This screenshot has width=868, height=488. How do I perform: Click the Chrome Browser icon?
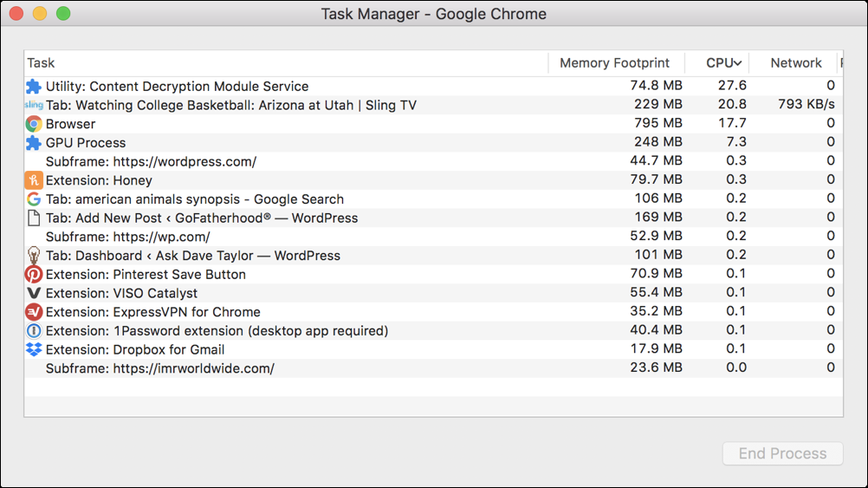[34, 124]
